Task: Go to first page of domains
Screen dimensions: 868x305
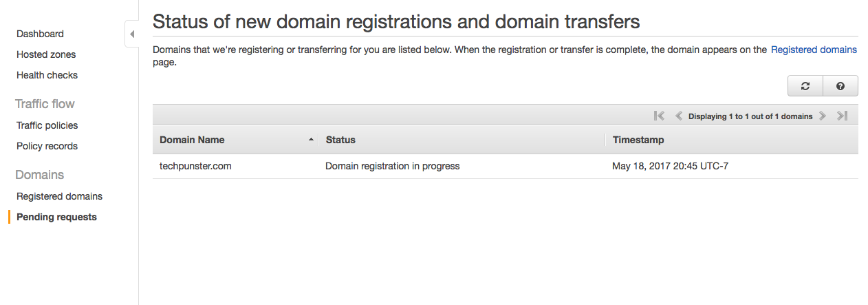Action: click(659, 116)
